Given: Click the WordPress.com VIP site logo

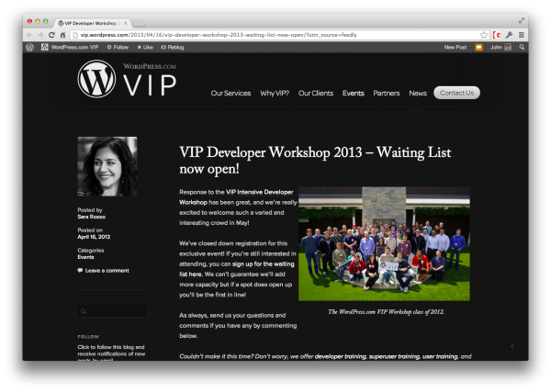Looking at the screenshot, I should point(127,79).
